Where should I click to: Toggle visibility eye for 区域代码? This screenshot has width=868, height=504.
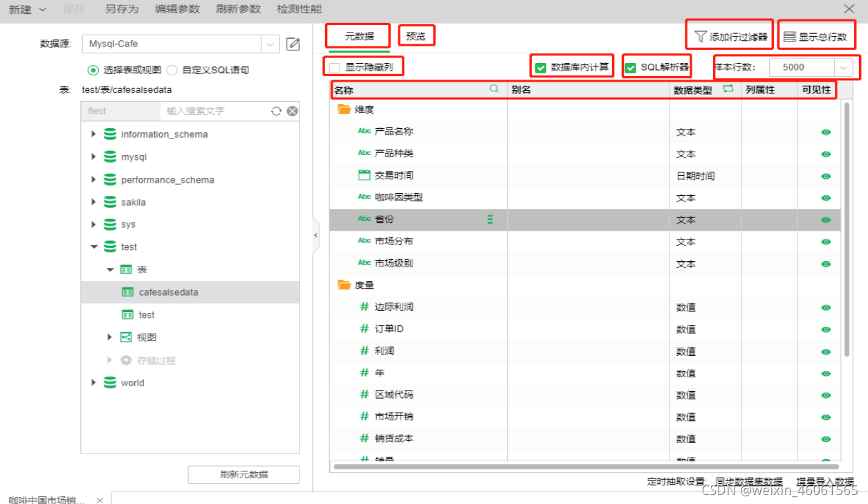coord(826,395)
